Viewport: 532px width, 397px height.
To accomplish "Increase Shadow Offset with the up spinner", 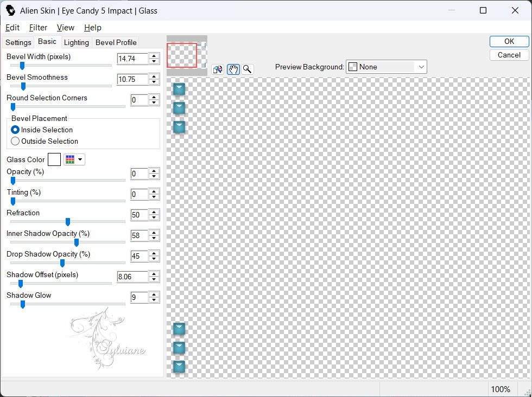I will coord(154,274).
